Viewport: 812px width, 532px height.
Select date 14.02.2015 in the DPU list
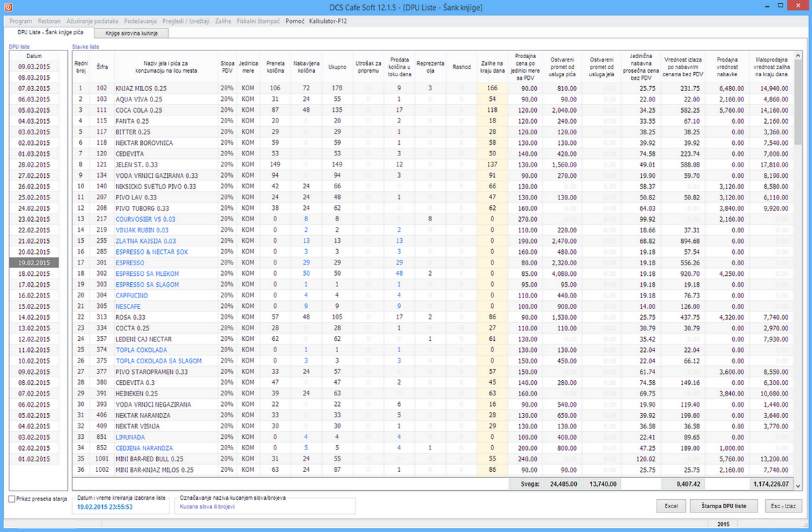coord(34,317)
